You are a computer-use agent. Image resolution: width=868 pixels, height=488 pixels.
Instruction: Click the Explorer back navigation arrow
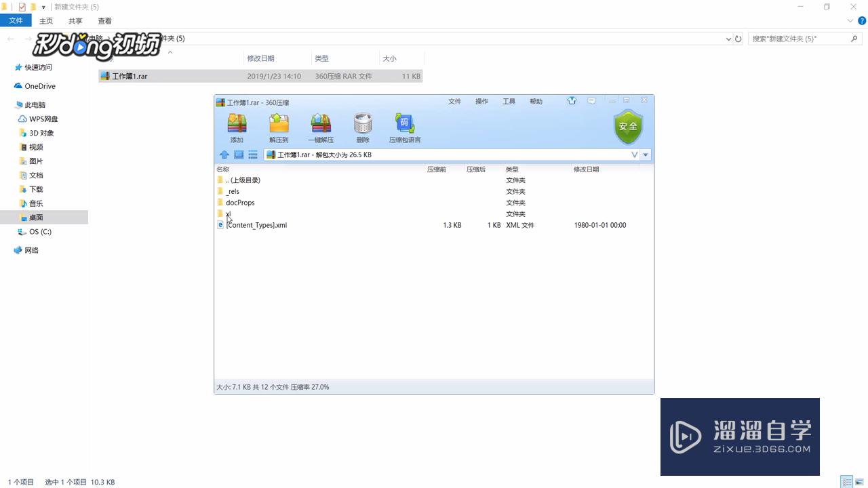(10, 39)
